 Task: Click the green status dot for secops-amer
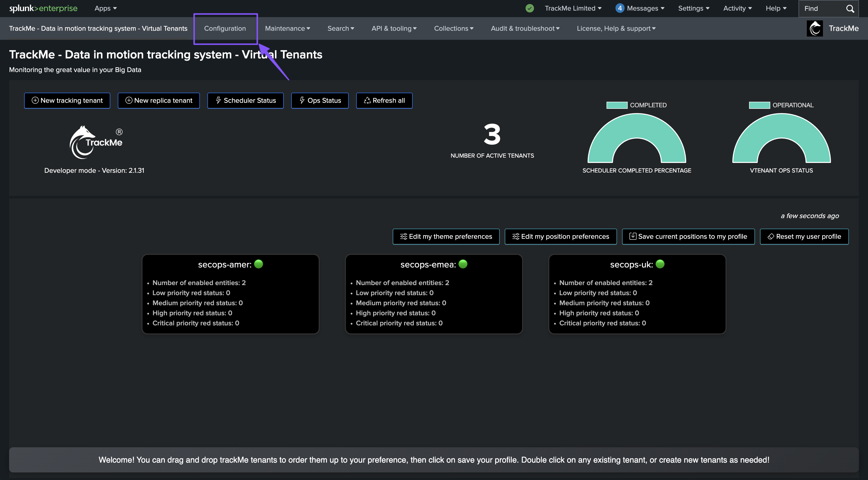259,264
